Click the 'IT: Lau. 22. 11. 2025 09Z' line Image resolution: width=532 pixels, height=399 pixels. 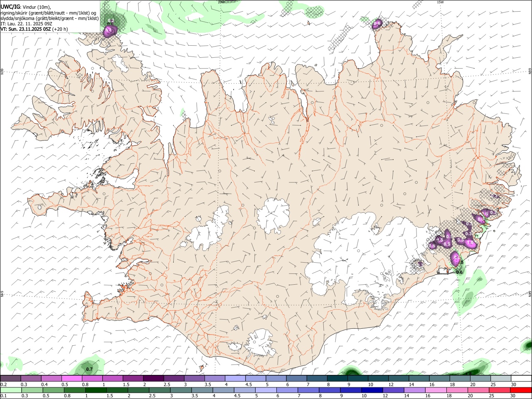point(26,24)
